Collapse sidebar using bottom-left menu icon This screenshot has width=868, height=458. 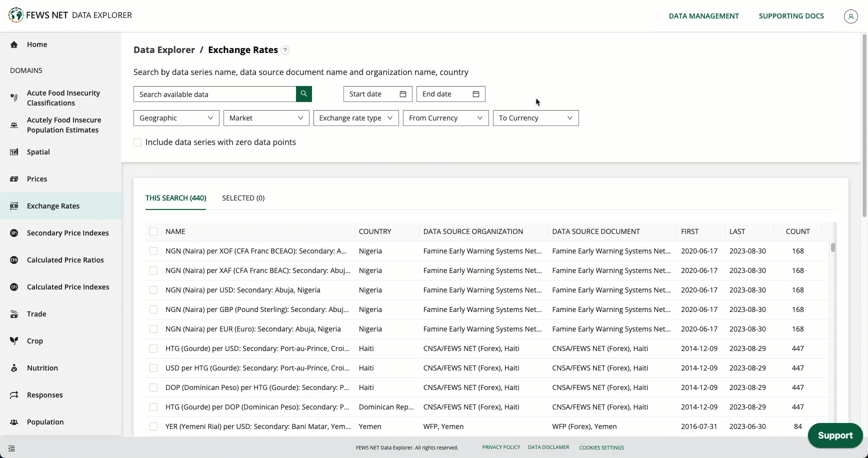11,448
